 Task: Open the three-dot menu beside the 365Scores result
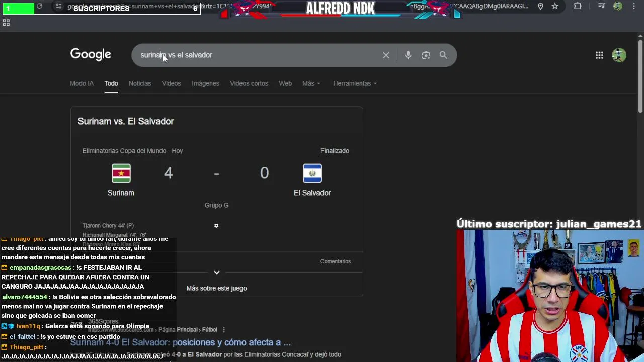(x=224, y=330)
